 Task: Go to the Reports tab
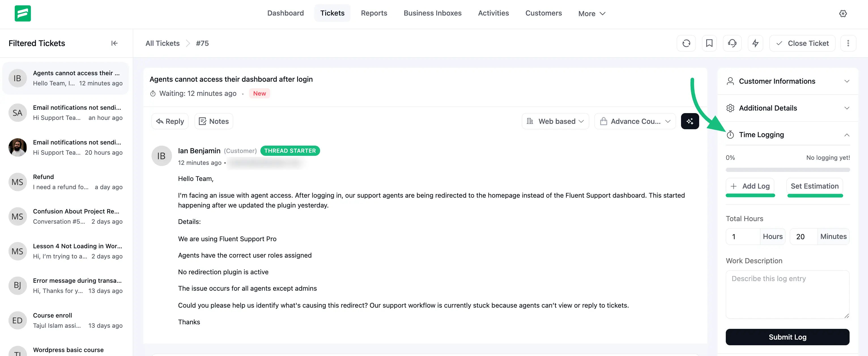(x=374, y=13)
